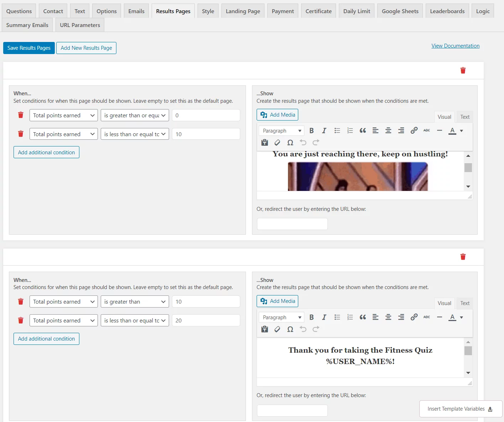
Task: Go to the Certificate tab
Action: [x=319, y=11]
